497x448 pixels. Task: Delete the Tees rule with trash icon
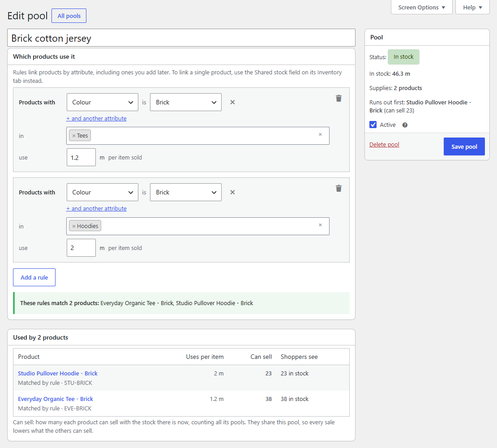pos(338,98)
